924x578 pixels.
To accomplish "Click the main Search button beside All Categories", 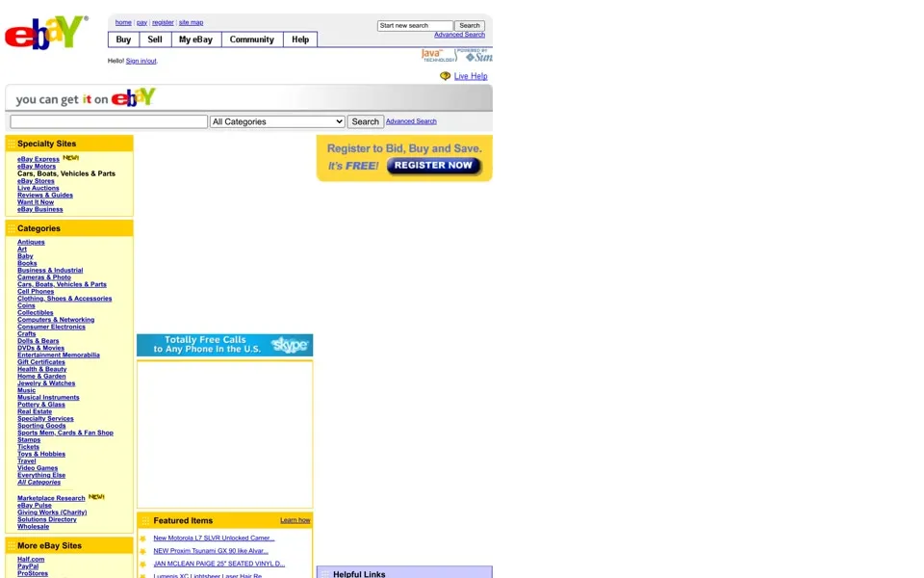I will pos(366,121).
